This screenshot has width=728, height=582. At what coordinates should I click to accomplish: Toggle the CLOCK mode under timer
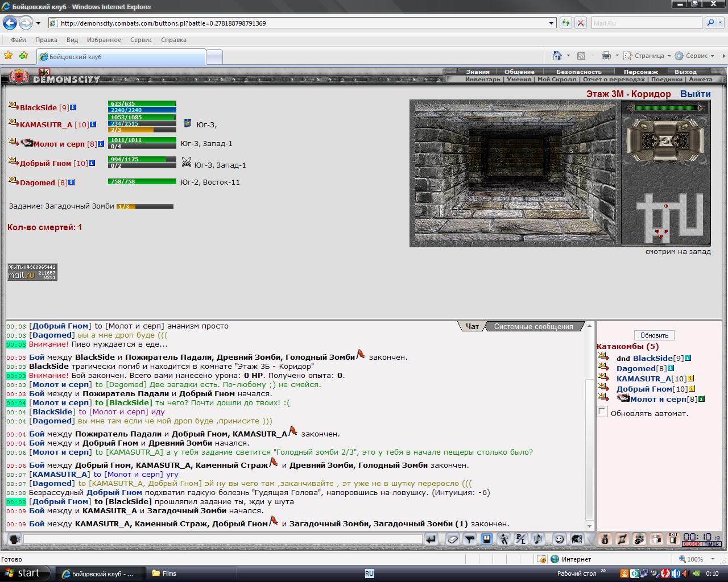(692, 544)
